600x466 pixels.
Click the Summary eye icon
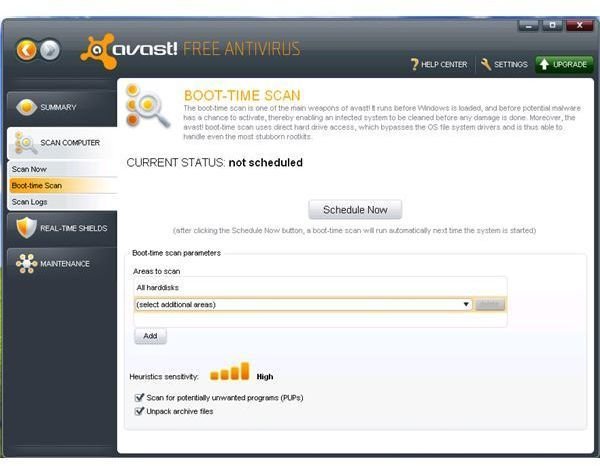[26, 107]
